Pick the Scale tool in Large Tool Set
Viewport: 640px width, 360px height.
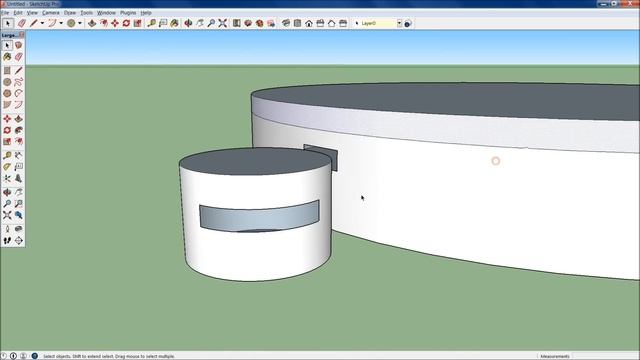7,142
